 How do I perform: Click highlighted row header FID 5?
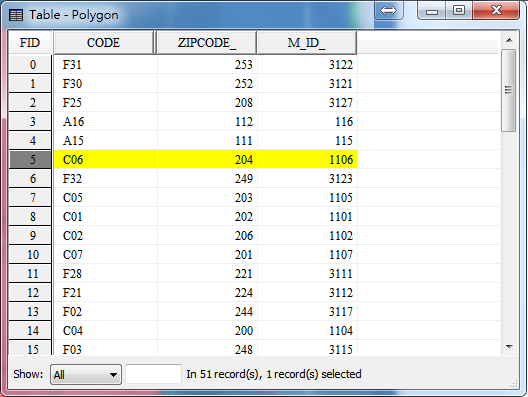point(30,159)
